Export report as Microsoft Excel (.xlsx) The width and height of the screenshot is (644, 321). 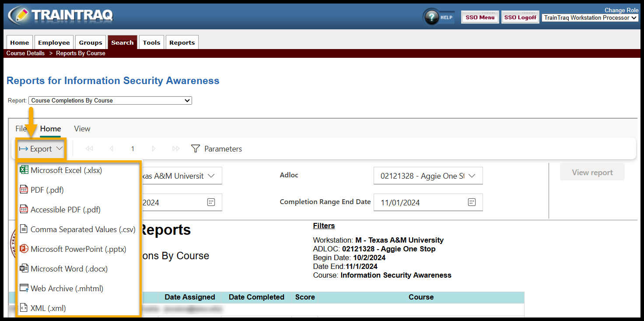pos(66,170)
